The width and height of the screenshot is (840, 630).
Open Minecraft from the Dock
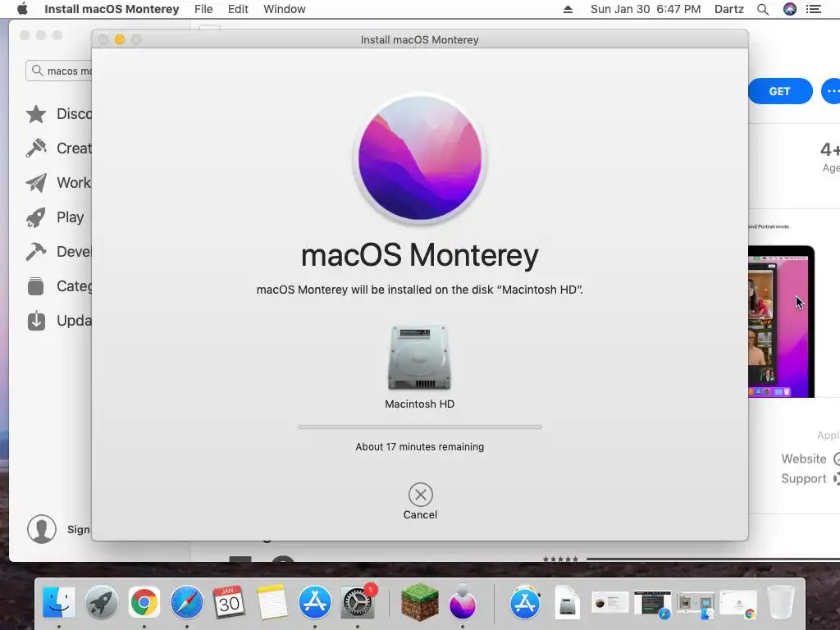[420, 603]
